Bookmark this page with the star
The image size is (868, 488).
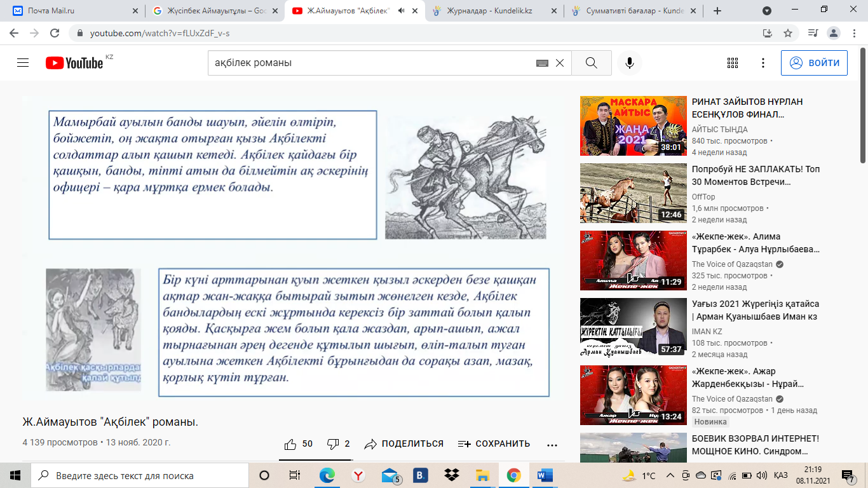(788, 33)
